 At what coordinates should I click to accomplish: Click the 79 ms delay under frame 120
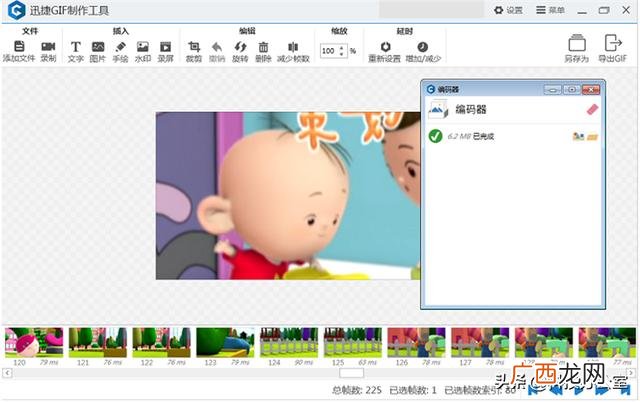[49, 362]
